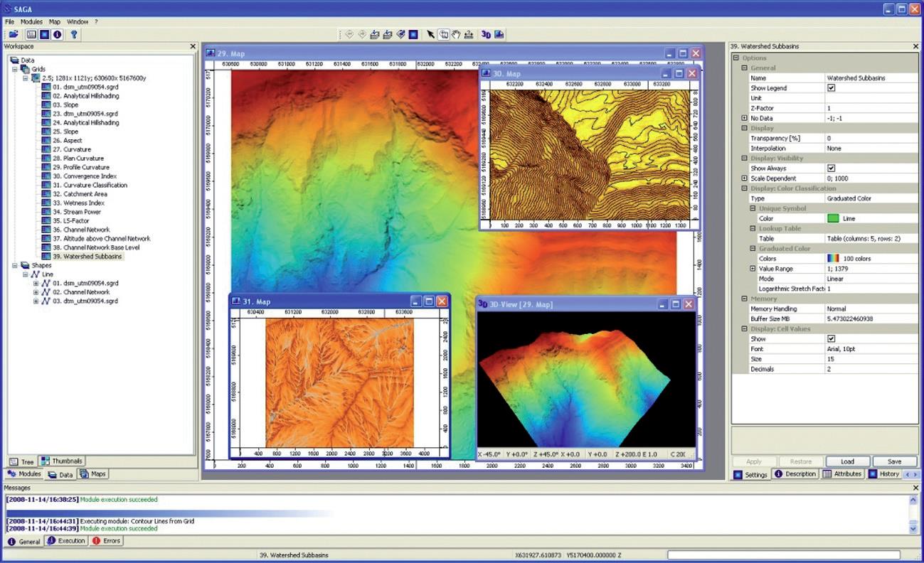
Task: Collapse the Graduated Color section
Action: click(753, 249)
